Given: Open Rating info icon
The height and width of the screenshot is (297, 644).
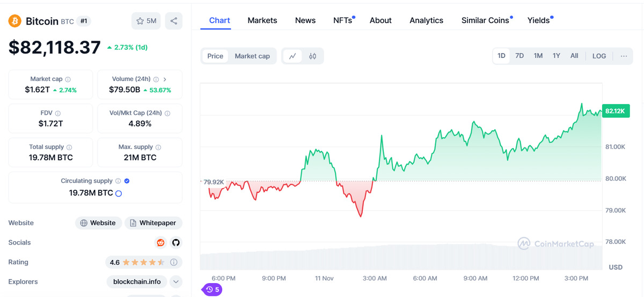Looking at the screenshot, I should pyautogui.click(x=174, y=263).
